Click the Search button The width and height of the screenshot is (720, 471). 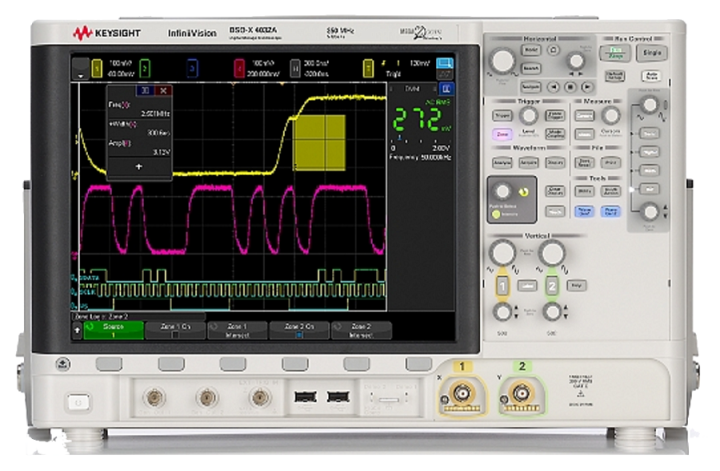tap(531, 68)
